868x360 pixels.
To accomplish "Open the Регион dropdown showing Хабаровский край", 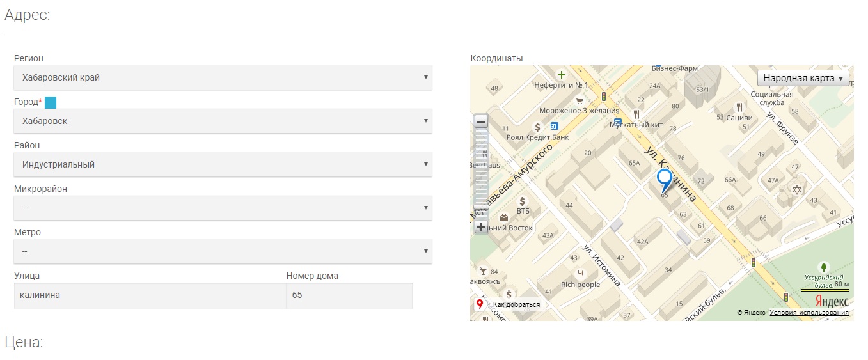I will [x=223, y=77].
